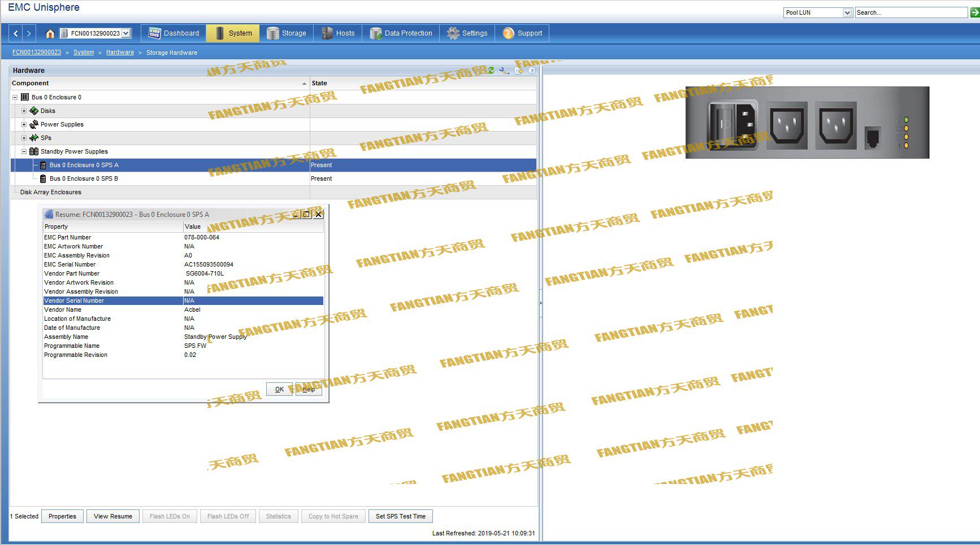Click the Set SPS Test Time button
Image resolution: width=980 pixels, height=545 pixels.
[401, 516]
